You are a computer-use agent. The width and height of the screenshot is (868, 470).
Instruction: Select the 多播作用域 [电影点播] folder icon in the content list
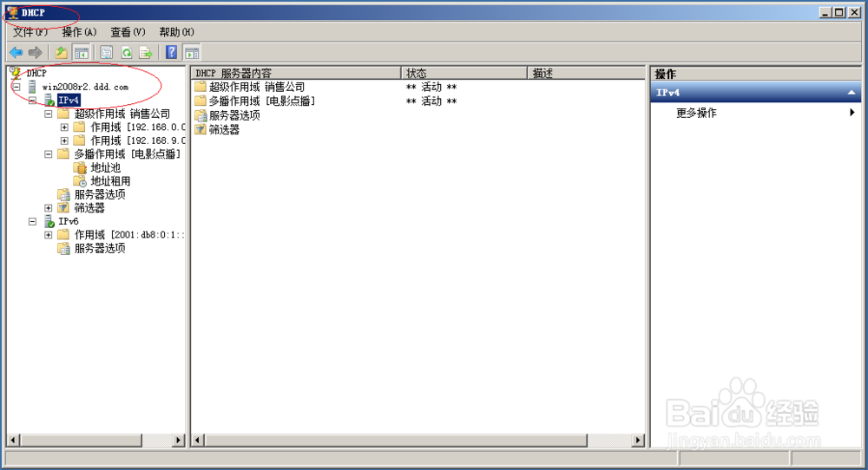201,101
